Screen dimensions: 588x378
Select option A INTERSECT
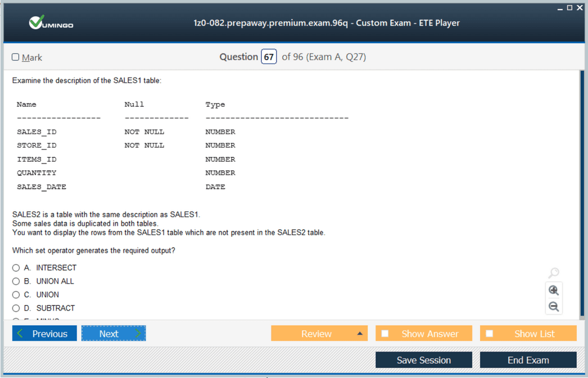tap(16, 268)
